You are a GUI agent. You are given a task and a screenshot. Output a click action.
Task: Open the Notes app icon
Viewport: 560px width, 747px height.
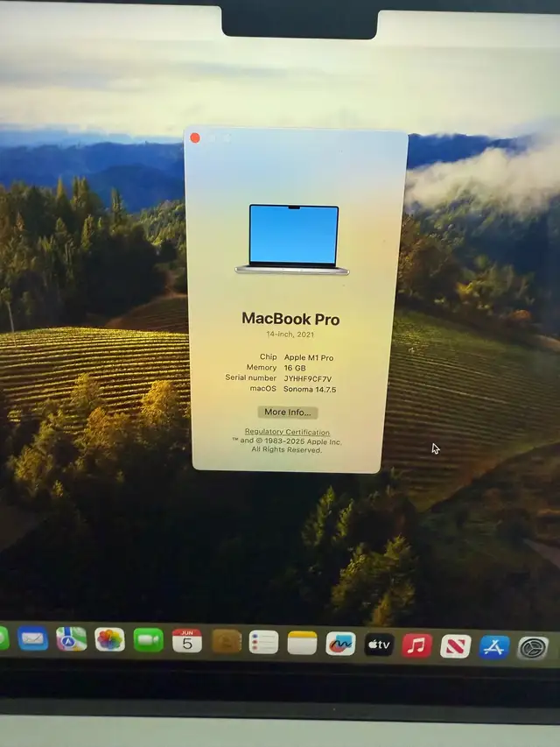(x=303, y=643)
